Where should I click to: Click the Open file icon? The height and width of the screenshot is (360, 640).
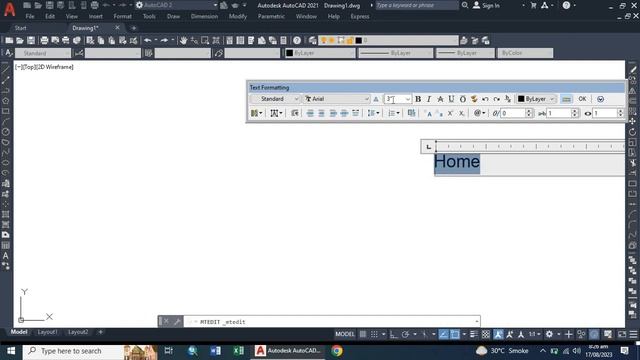coord(20,40)
